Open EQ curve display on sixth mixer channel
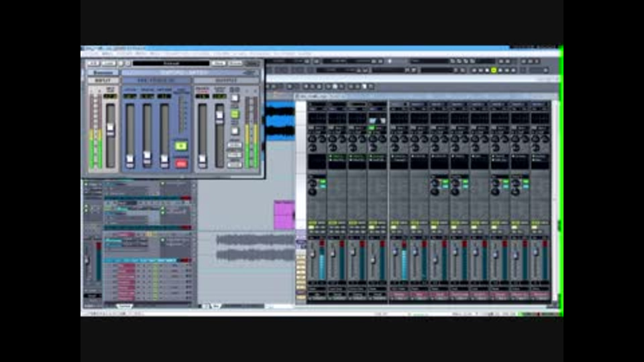 click(x=419, y=119)
